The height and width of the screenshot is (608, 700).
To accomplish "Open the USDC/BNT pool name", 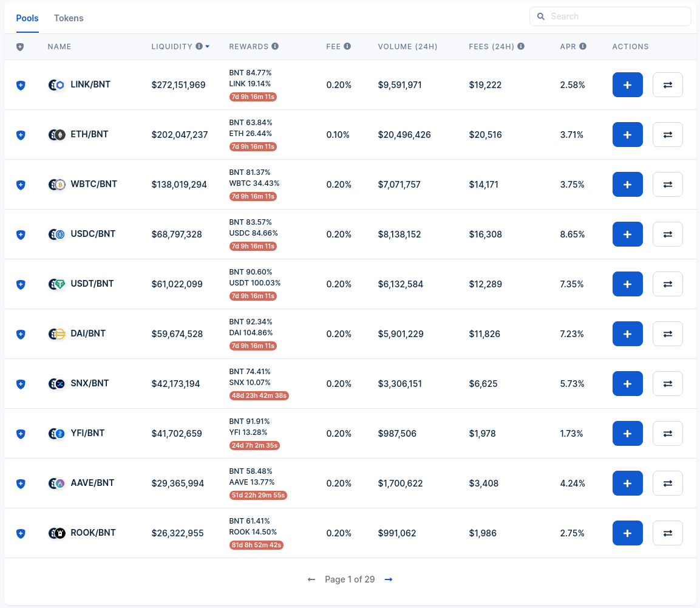I will [x=93, y=234].
